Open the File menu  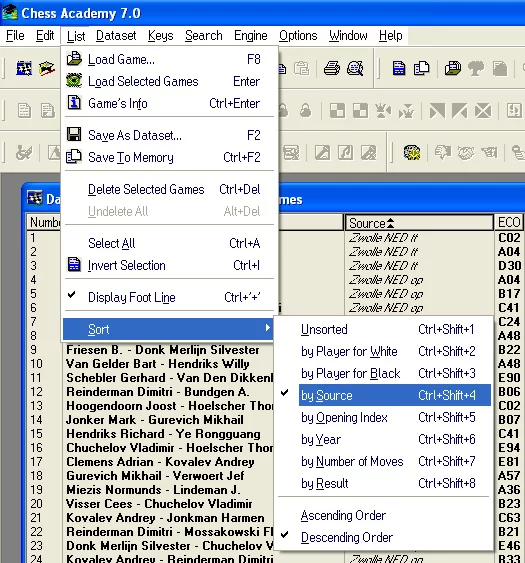tap(15, 36)
